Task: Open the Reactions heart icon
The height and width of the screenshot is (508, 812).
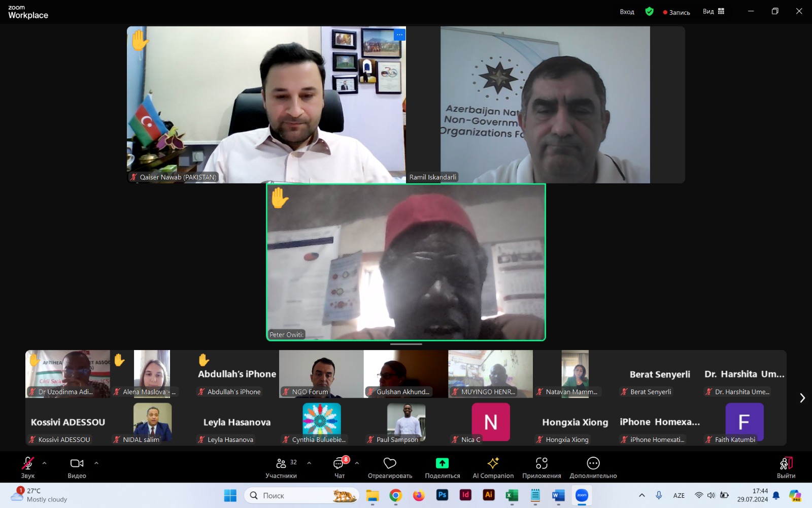Action: tap(390, 463)
